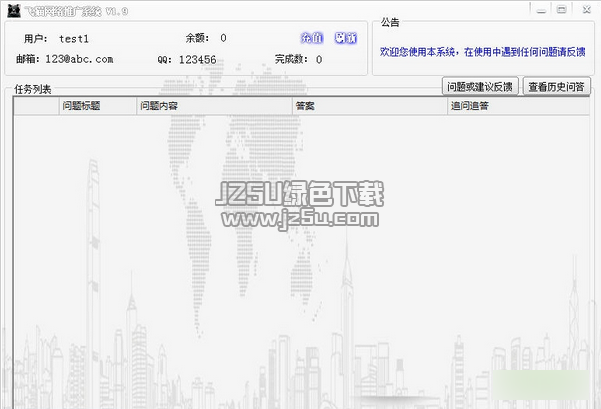
Task: Select the 答案 column header
Action: click(x=370, y=106)
